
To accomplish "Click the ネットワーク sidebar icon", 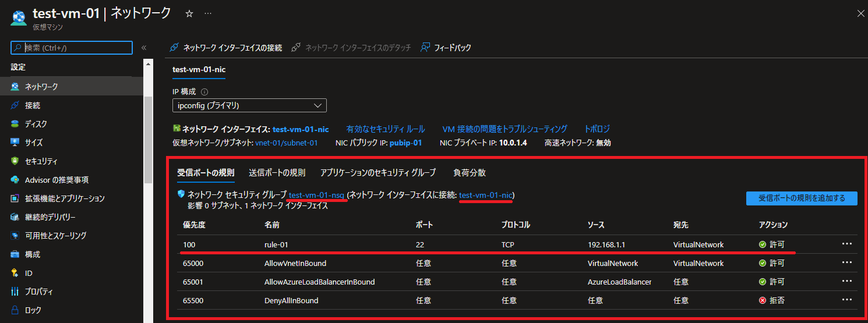I will tap(15, 87).
